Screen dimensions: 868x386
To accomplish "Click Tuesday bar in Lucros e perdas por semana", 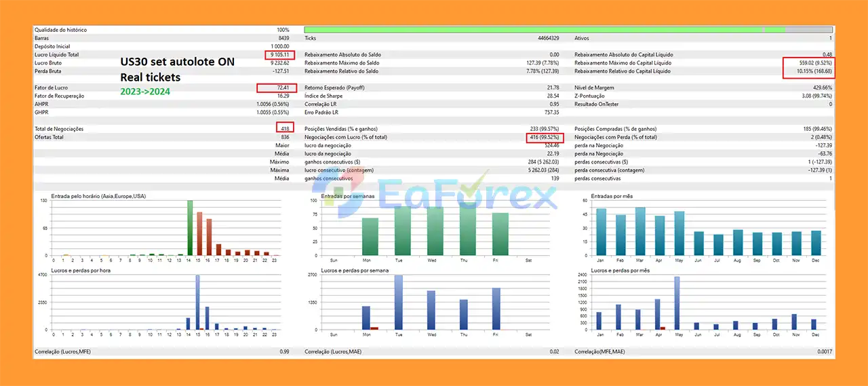I will (399, 303).
